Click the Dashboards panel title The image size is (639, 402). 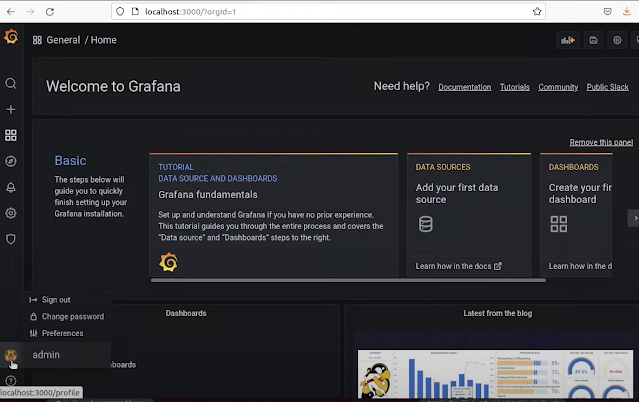[x=186, y=313]
